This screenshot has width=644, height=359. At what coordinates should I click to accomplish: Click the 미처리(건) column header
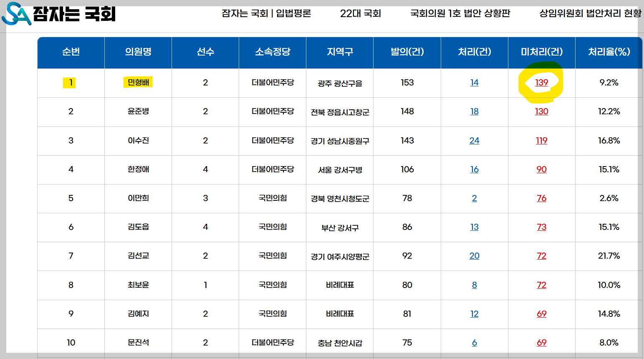[x=542, y=52]
